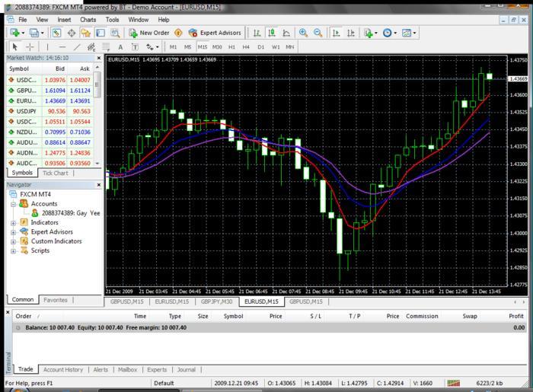Screen dimensions: 533x392
Task: Select the cursor arrow tool
Action: (x=14, y=47)
